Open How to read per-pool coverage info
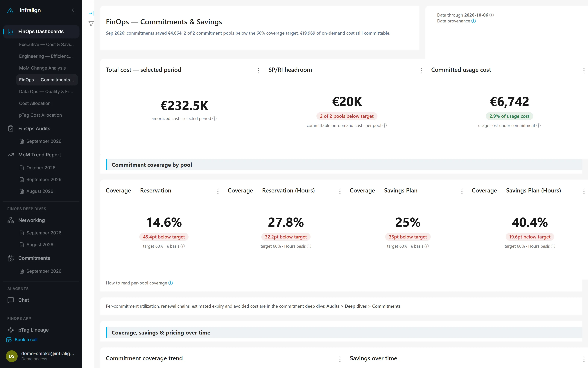This screenshot has height=368, width=588. (x=171, y=283)
